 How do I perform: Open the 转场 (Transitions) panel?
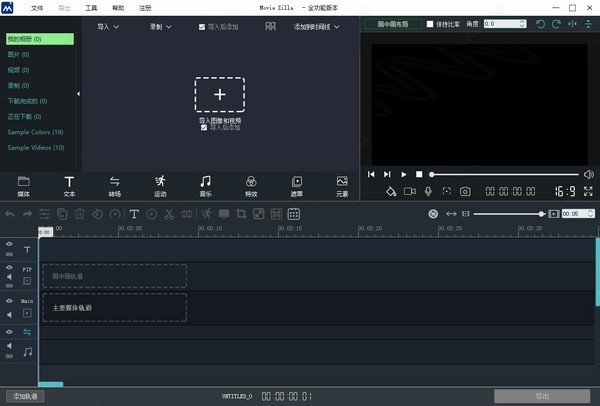point(115,185)
